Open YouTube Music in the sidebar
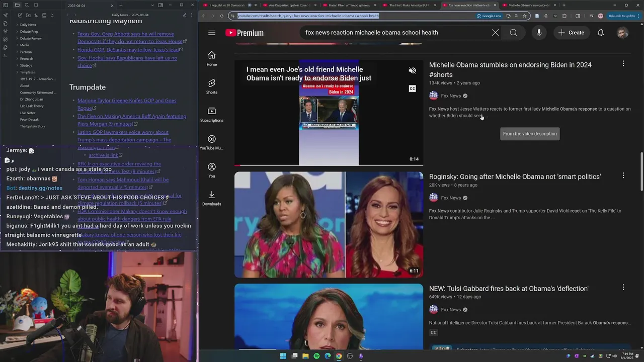This screenshot has width=644, height=362. point(212,142)
